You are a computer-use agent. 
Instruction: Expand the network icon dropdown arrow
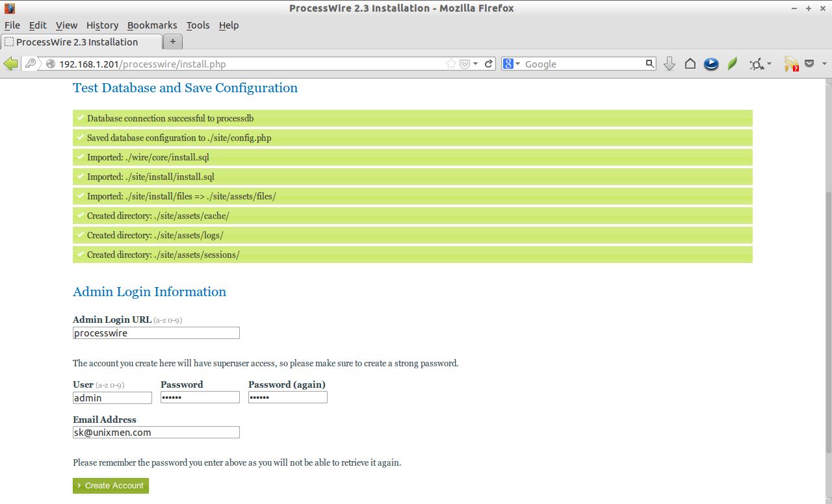pos(769,64)
